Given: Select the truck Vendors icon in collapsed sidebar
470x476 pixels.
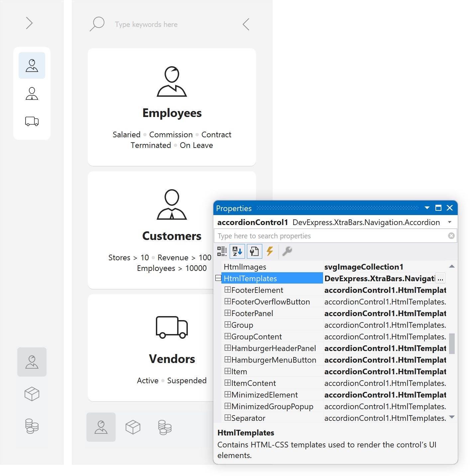Looking at the screenshot, I should [x=32, y=121].
